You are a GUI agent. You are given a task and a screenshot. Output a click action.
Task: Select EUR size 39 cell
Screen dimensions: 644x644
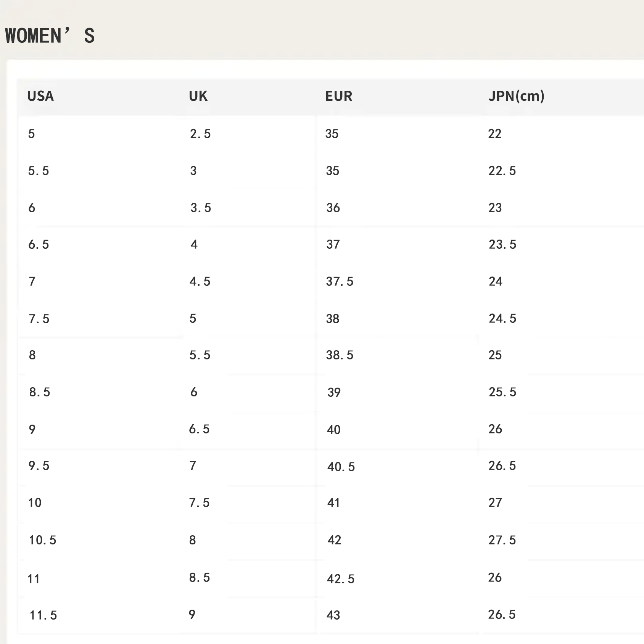334,393
